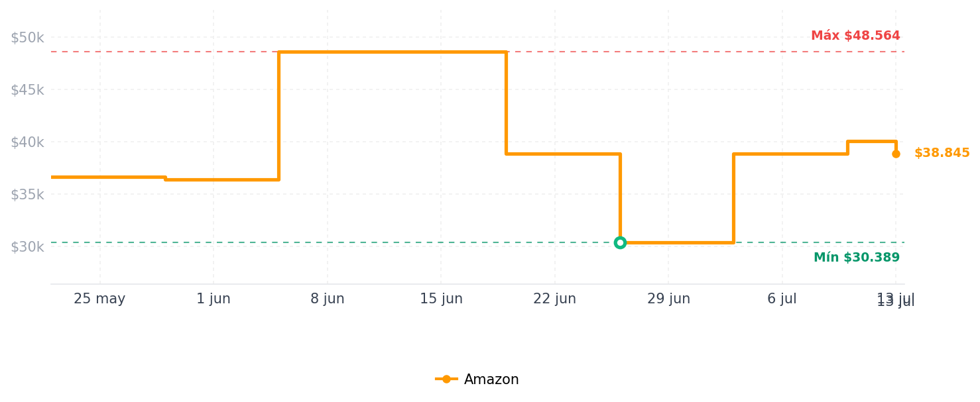Click the $45k y-axis label

tap(27, 90)
